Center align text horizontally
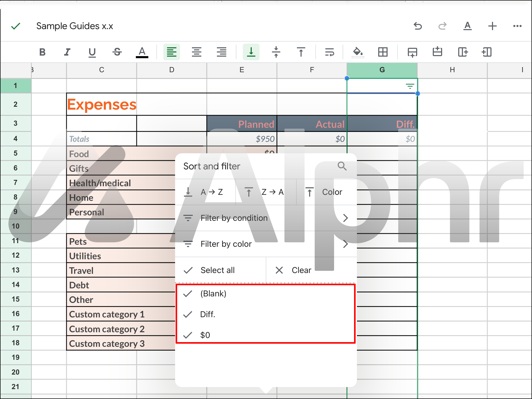Screen dimensions: 532x399 pos(197,52)
